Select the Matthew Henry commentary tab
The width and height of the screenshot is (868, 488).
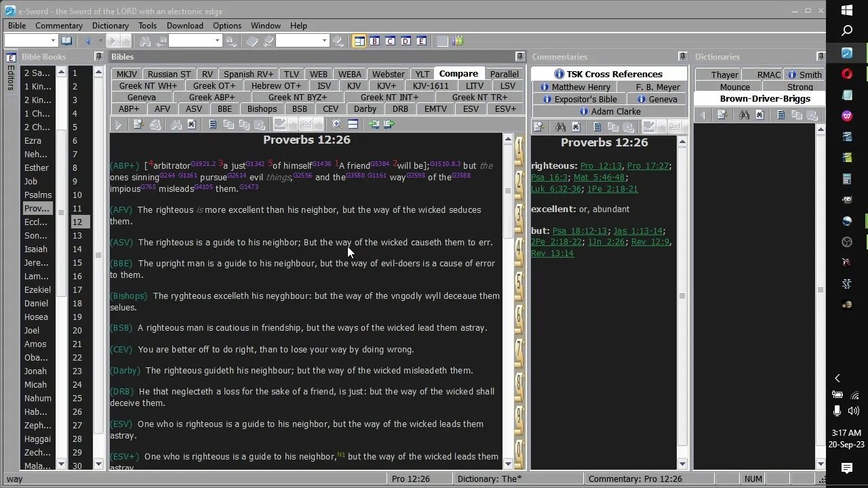[574, 87]
